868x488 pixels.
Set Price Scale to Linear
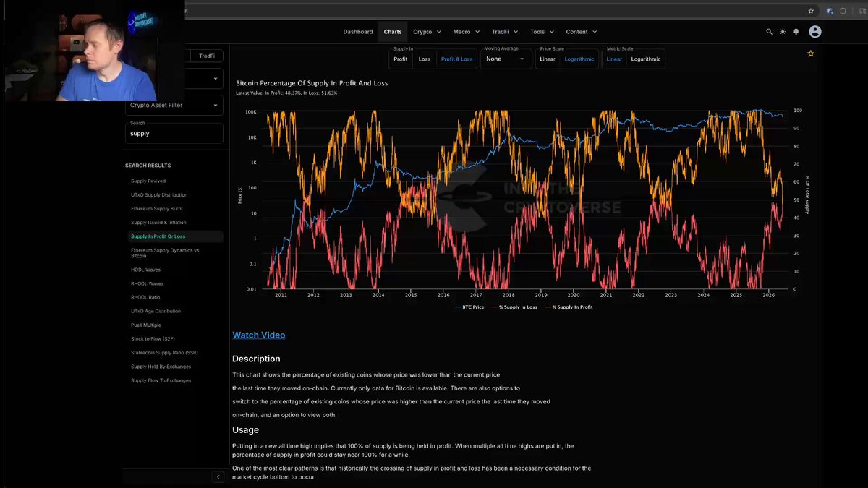(x=548, y=59)
